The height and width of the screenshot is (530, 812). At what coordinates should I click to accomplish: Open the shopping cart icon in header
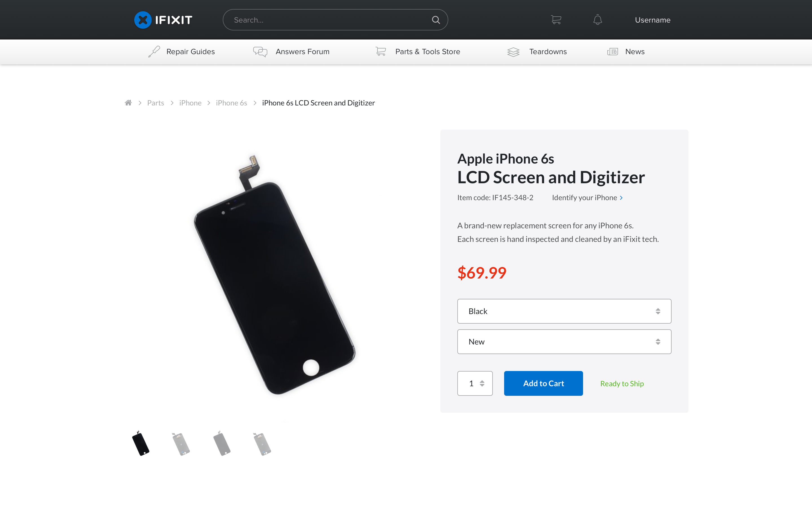tap(556, 20)
